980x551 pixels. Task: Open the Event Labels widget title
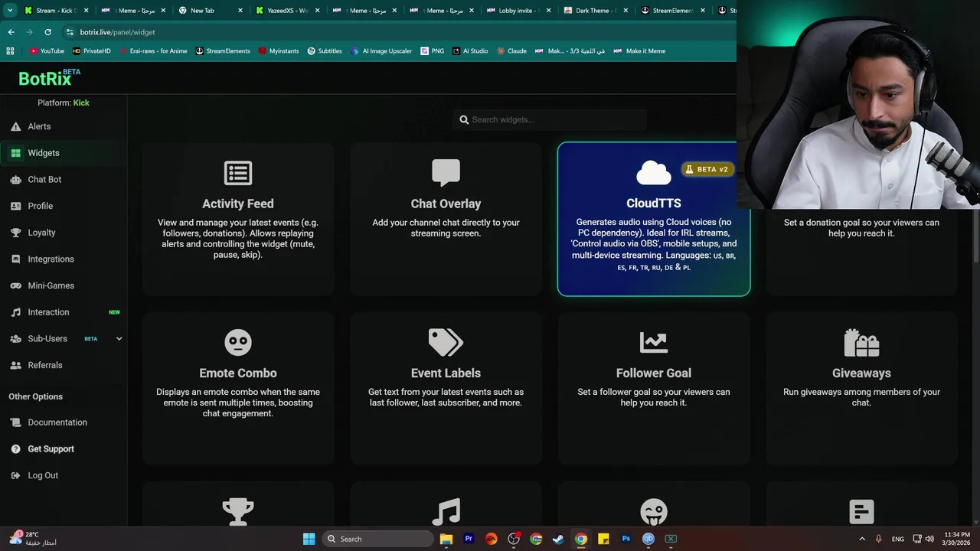[446, 373]
